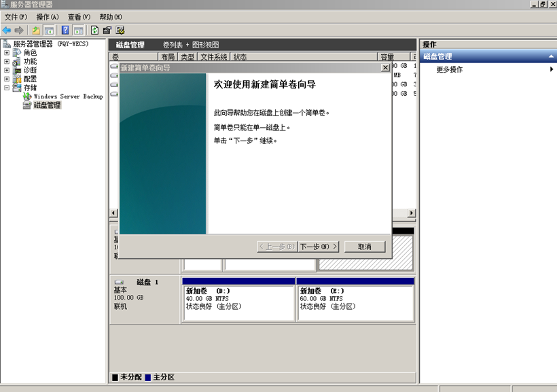557x392 pixels.
Task: Open help via blue question mark icon
Action: pos(65,30)
